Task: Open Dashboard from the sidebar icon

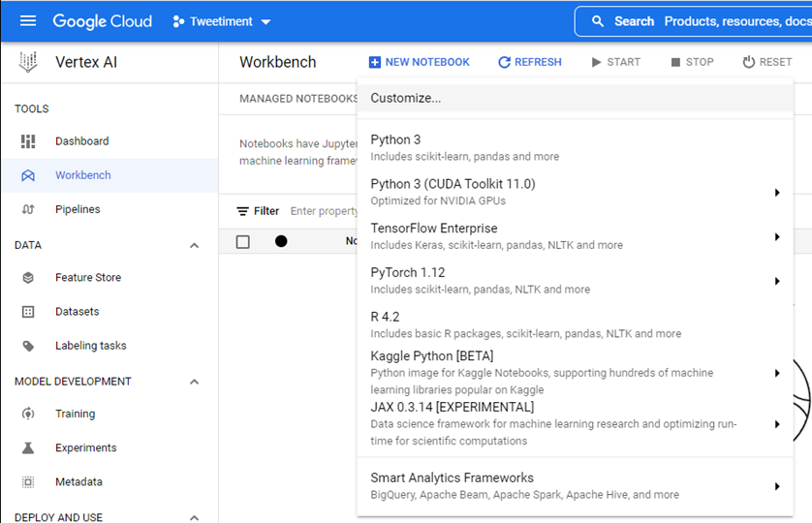Action: click(x=28, y=141)
